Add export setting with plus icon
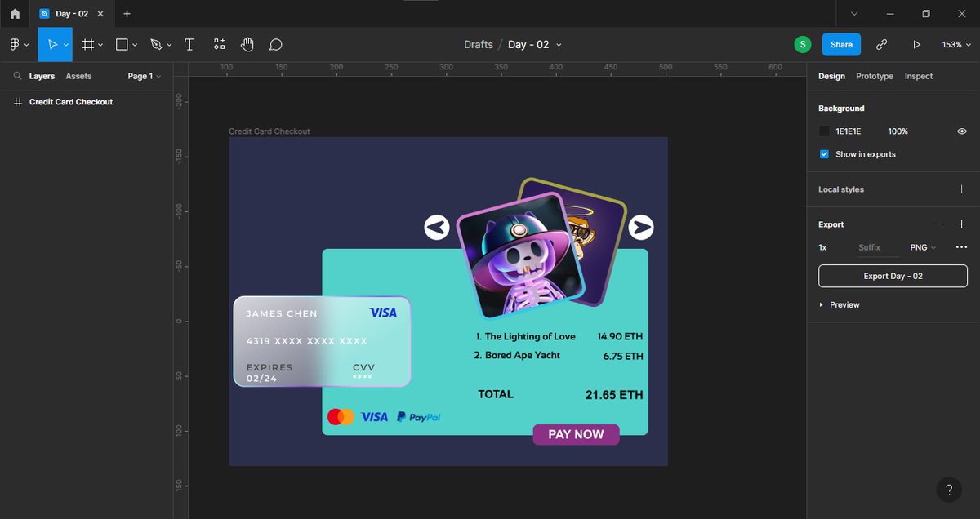 pos(961,224)
